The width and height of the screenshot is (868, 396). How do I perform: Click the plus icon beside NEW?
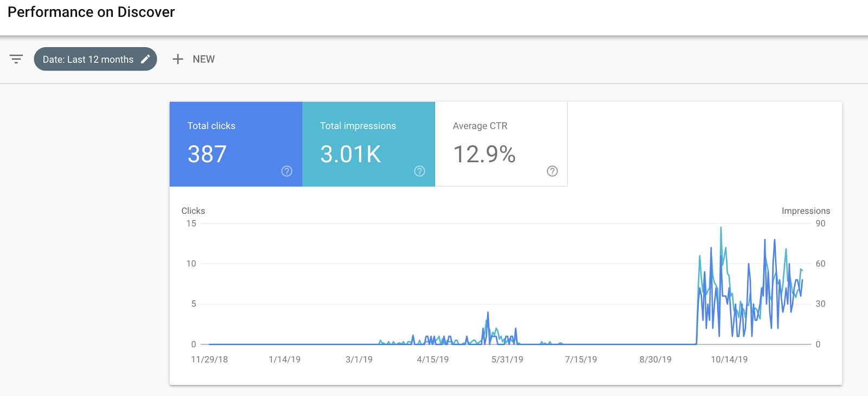coord(177,59)
